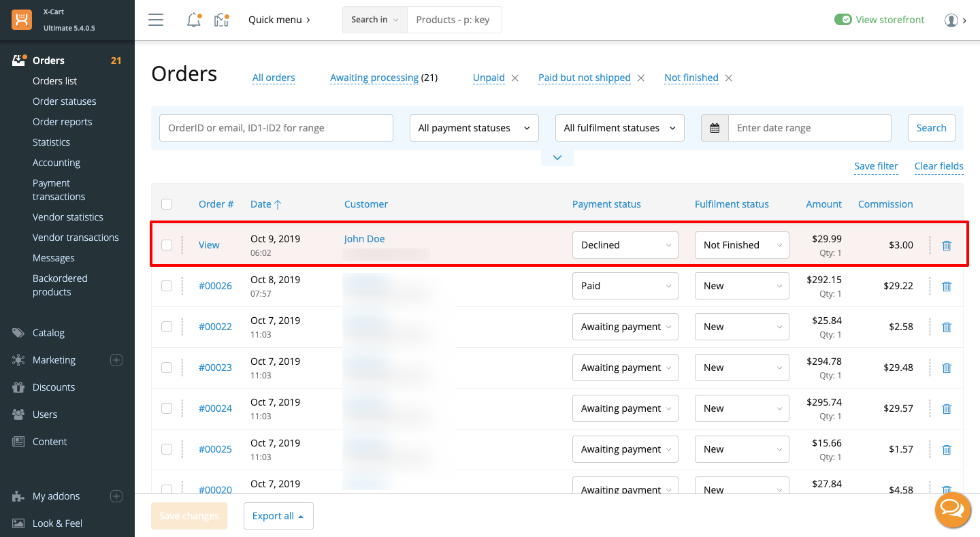Check the checkbox for order #00024
The width and height of the screenshot is (980, 537).
(167, 408)
